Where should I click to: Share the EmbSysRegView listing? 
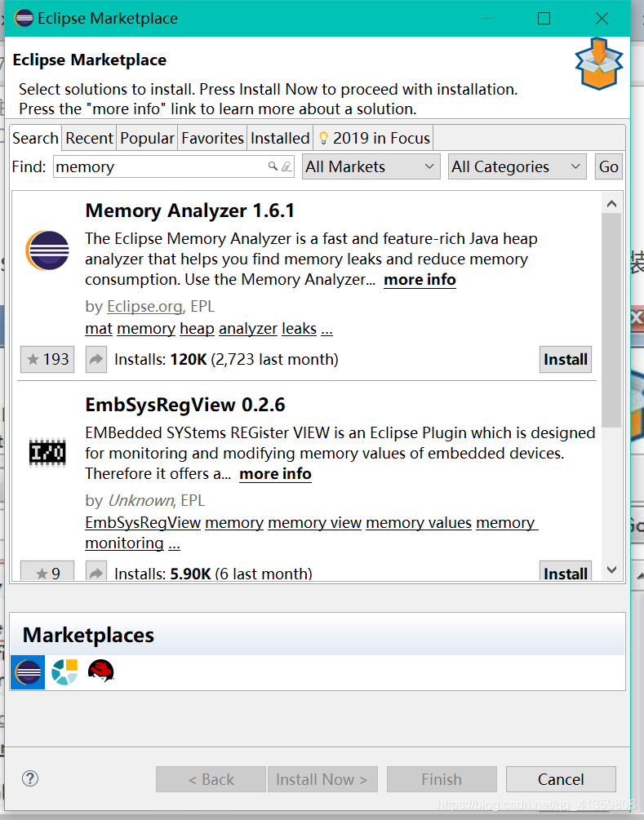pos(96,571)
